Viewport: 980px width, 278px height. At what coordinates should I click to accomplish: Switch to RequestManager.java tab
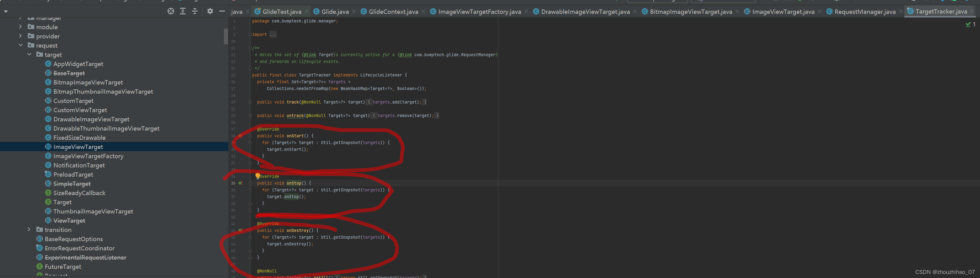coord(864,12)
